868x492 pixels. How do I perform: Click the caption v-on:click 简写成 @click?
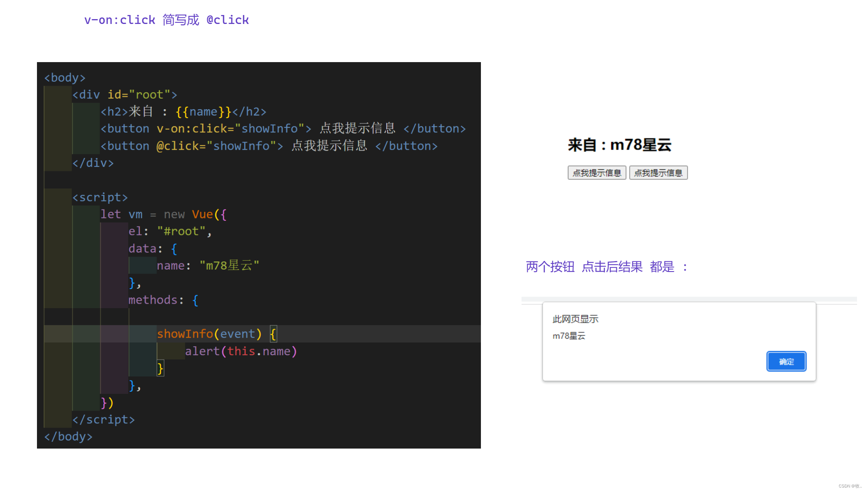[x=167, y=20]
